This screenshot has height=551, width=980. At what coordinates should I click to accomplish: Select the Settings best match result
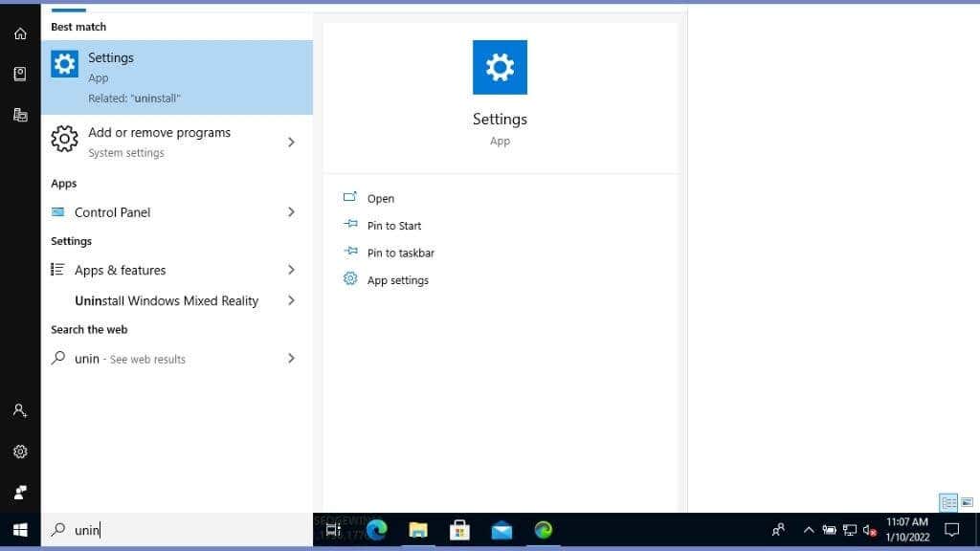point(177,77)
